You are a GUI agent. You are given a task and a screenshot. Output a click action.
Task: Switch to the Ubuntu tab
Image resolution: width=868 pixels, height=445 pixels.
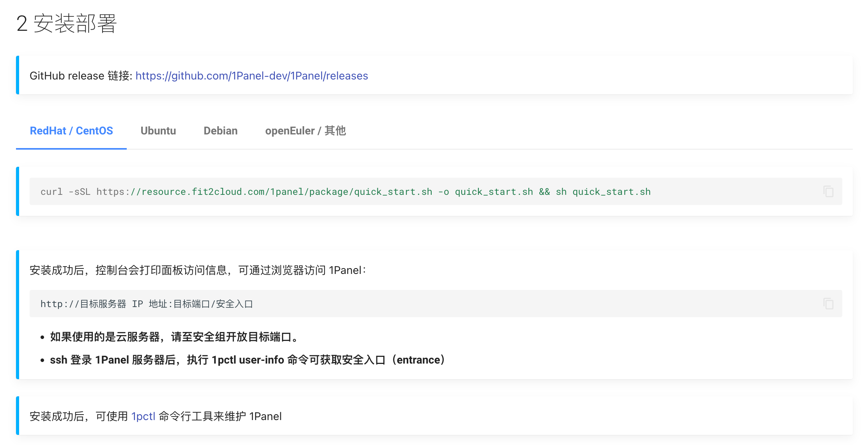pyautogui.click(x=158, y=131)
